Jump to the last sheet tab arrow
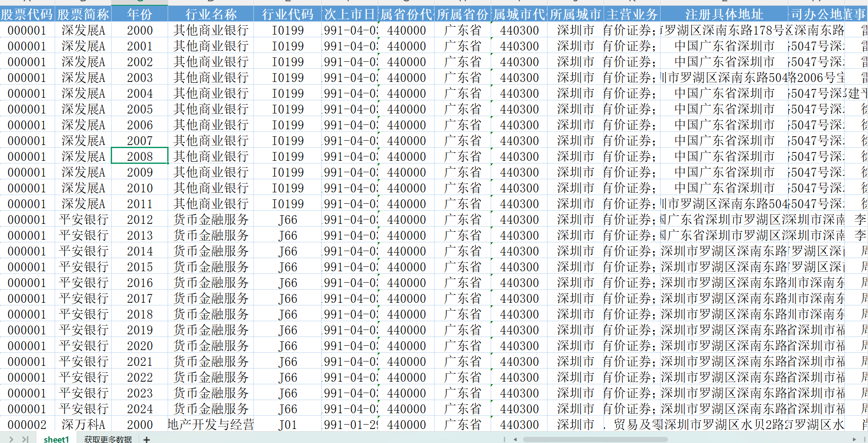 pyautogui.click(x=25, y=439)
